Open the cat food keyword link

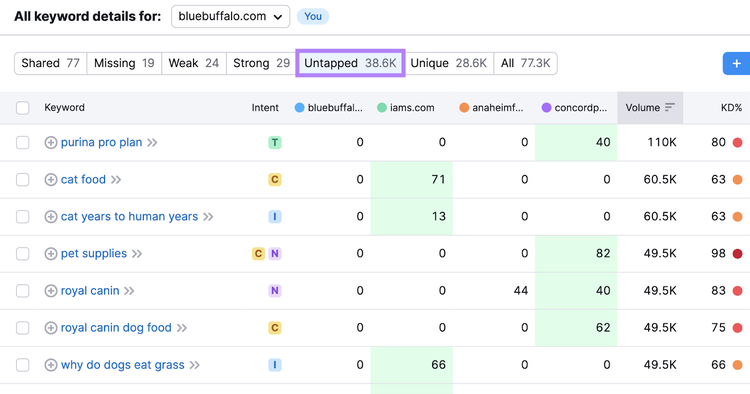(x=83, y=179)
